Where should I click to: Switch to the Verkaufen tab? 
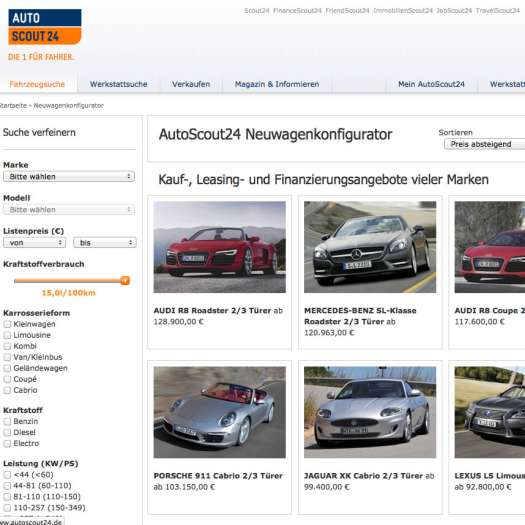[191, 84]
